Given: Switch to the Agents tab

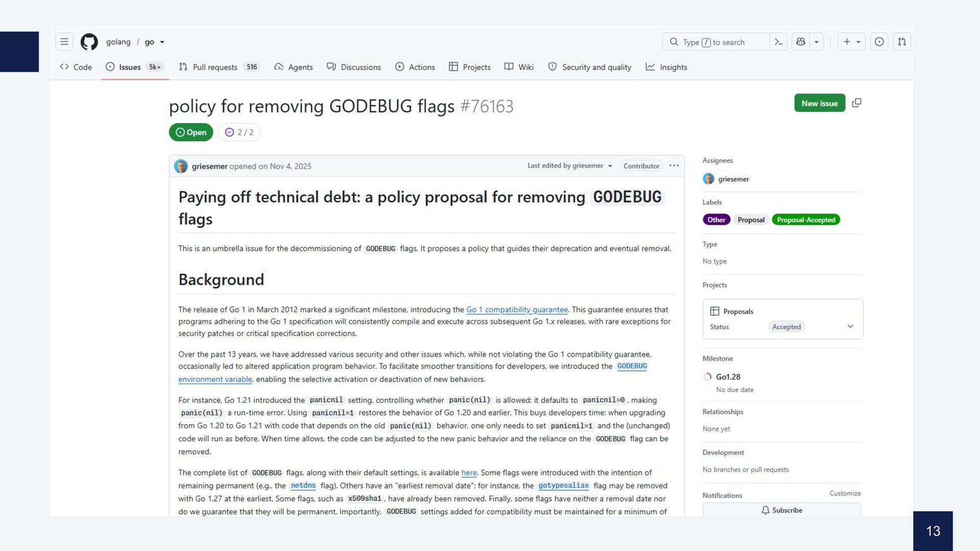Looking at the screenshot, I should [293, 67].
